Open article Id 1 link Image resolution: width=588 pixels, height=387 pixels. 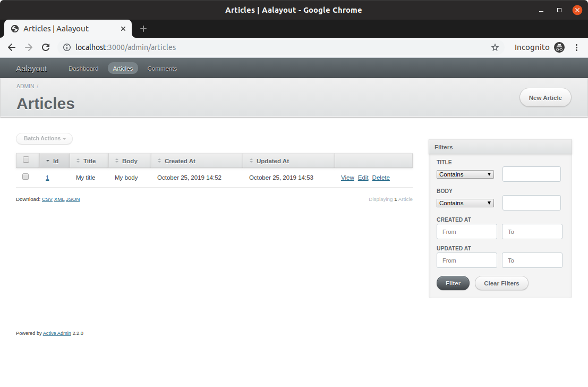pos(47,178)
